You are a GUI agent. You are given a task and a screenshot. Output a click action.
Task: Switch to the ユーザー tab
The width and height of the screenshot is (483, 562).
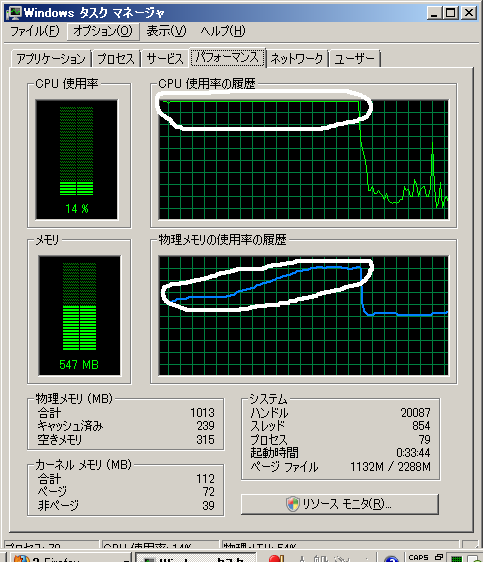(354, 58)
